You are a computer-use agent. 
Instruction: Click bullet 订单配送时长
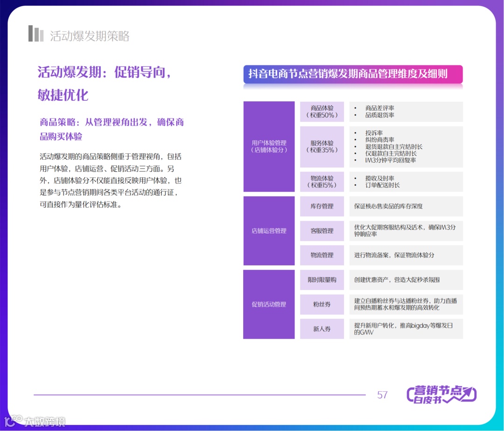click(383, 185)
